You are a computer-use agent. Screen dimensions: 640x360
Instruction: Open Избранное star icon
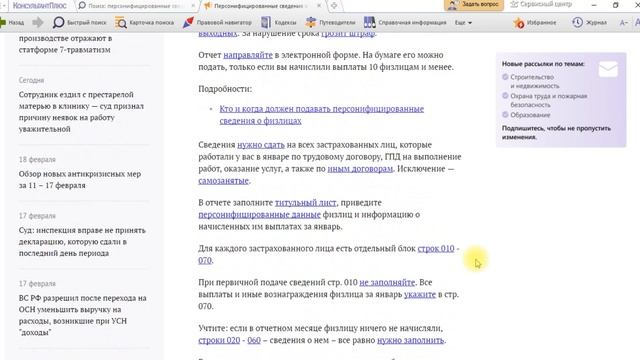519,23
